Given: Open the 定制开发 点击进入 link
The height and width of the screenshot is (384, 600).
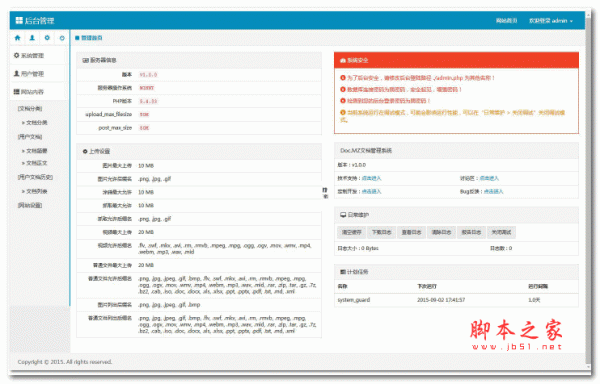Looking at the screenshot, I should coord(372,192).
